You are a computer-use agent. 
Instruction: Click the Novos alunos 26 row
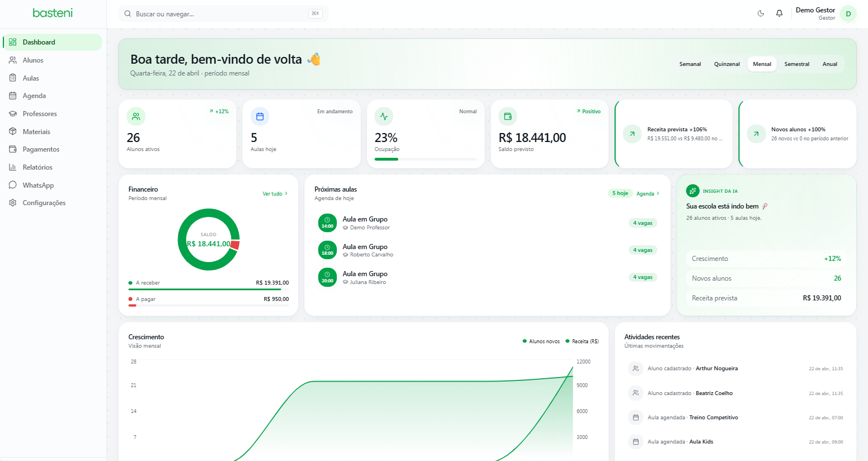point(766,278)
